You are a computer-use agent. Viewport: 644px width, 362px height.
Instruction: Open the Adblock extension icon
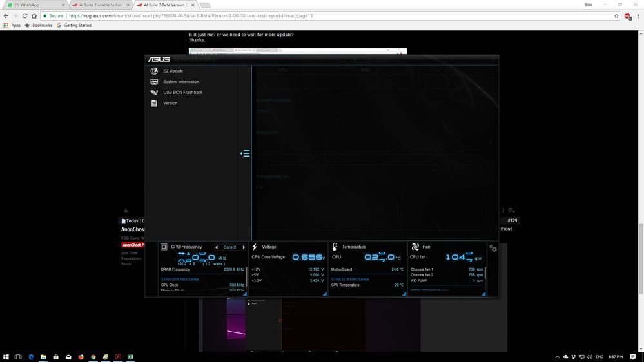[628, 16]
